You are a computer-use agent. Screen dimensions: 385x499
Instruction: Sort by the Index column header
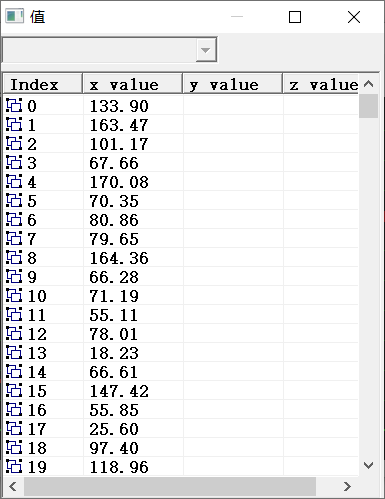[43, 84]
